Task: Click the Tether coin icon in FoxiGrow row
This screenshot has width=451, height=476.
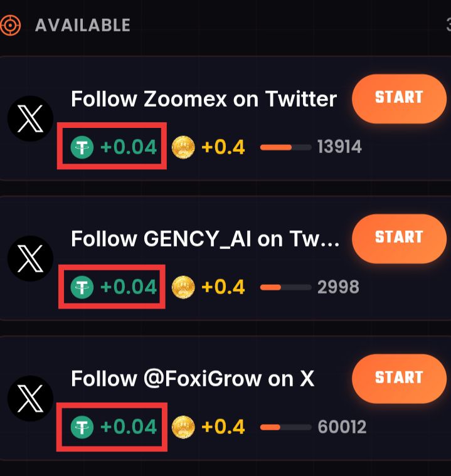Action: click(82, 427)
